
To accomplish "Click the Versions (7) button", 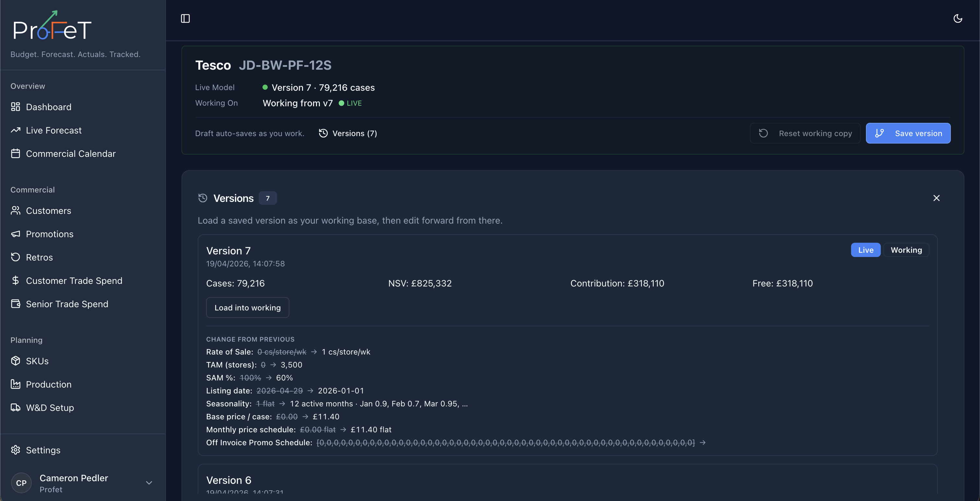I will (x=348, y=133).
